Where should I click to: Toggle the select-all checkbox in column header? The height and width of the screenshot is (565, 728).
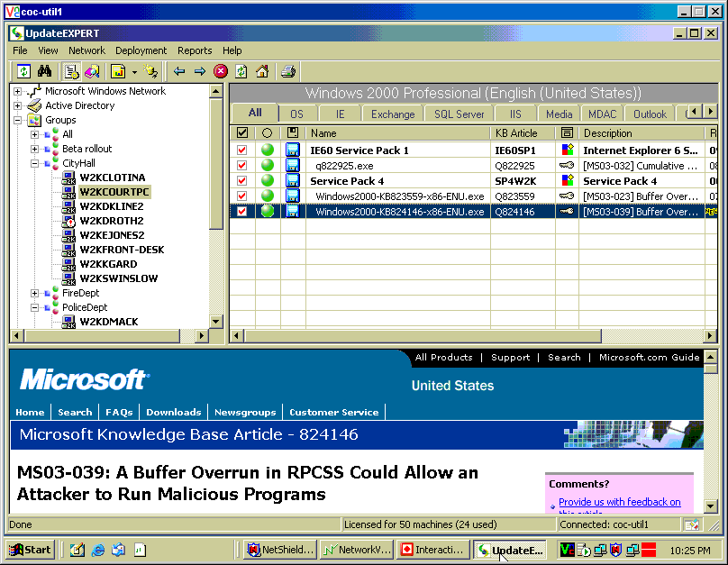[x=241, y=133]
